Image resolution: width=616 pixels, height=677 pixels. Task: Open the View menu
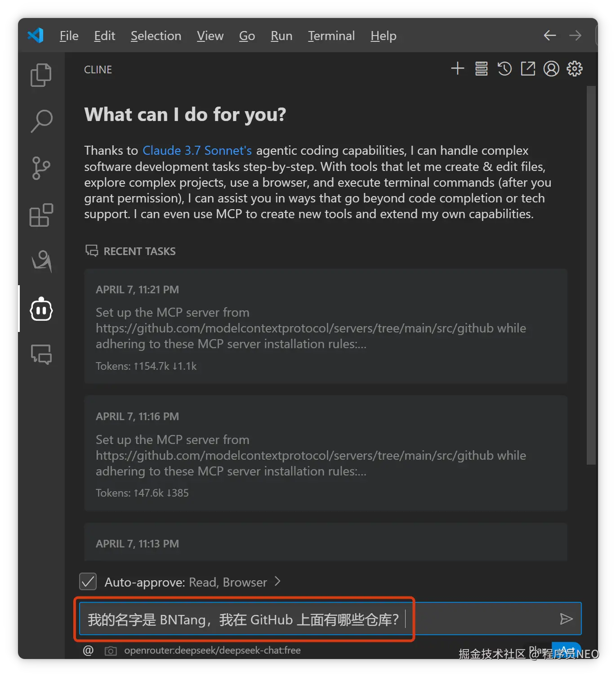pyautogui.click(x=210, y=36)
